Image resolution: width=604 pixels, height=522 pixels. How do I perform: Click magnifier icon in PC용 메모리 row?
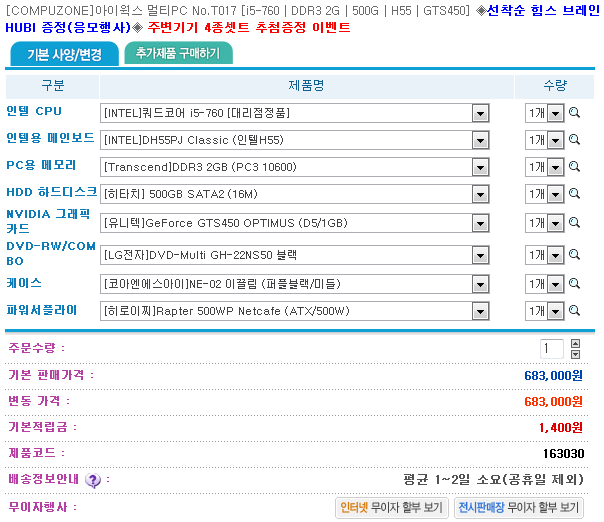pyautogui.click(x=574, y=167)
